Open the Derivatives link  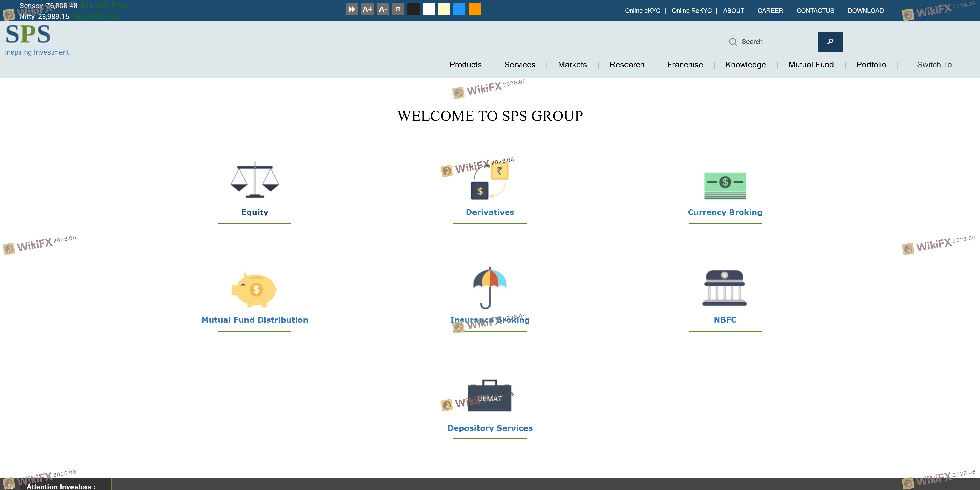click(x=490, y=212)
